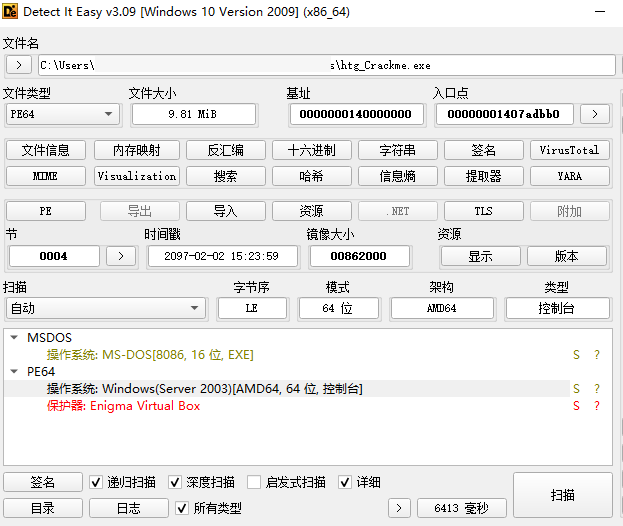
Task: Click the 目录 directory button
Action: click(43, 508)
